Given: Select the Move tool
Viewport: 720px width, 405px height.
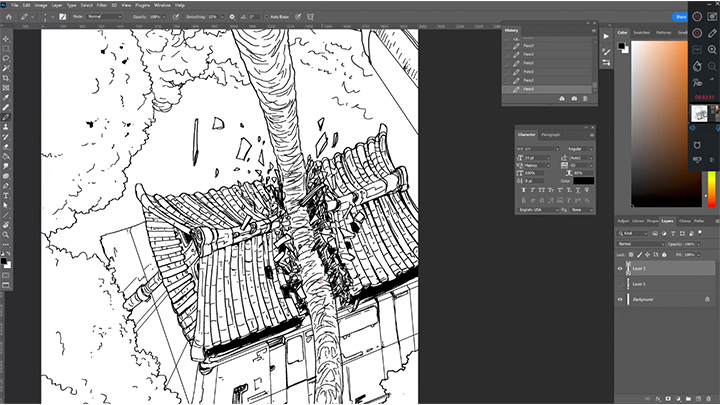Looking at the screenshot, I should [6, 39].
